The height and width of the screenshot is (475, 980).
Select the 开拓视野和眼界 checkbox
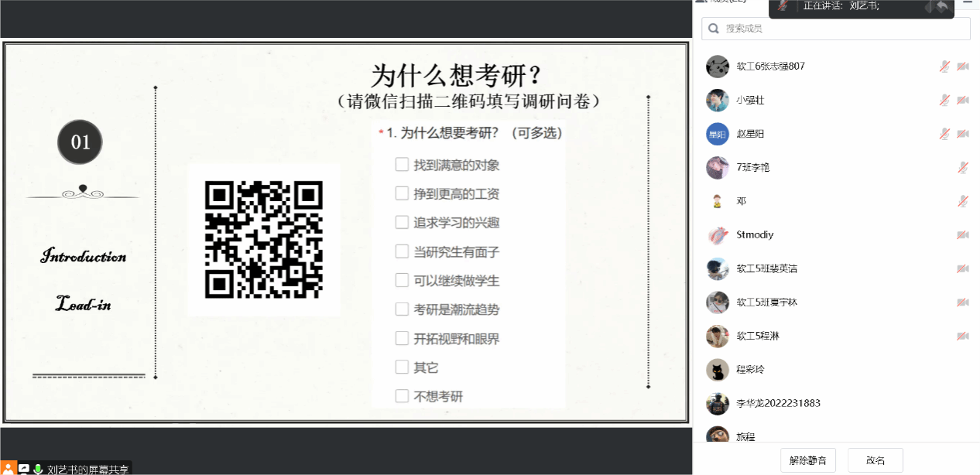point(402,338)
